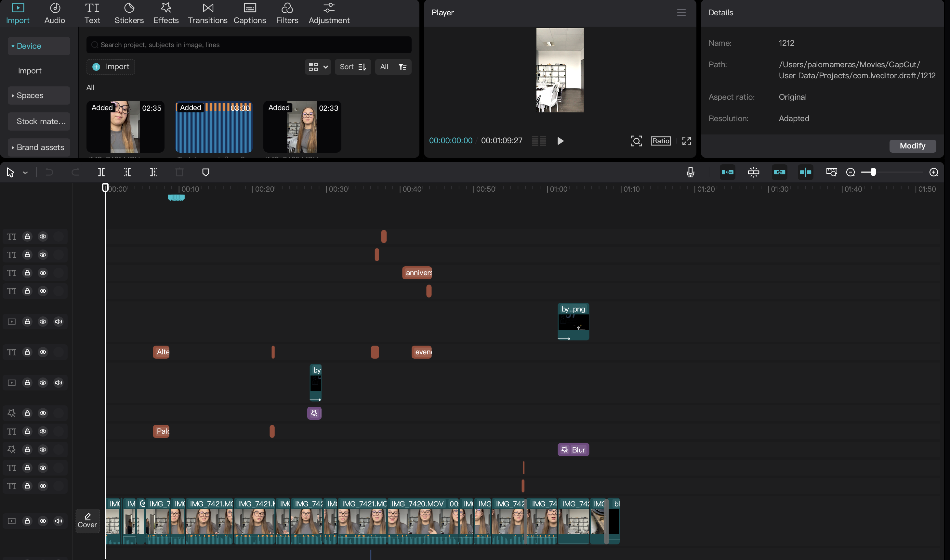Open the grid view mode dropdown
Viewport: 950px width, 560px height.
[x=318, y=67]
